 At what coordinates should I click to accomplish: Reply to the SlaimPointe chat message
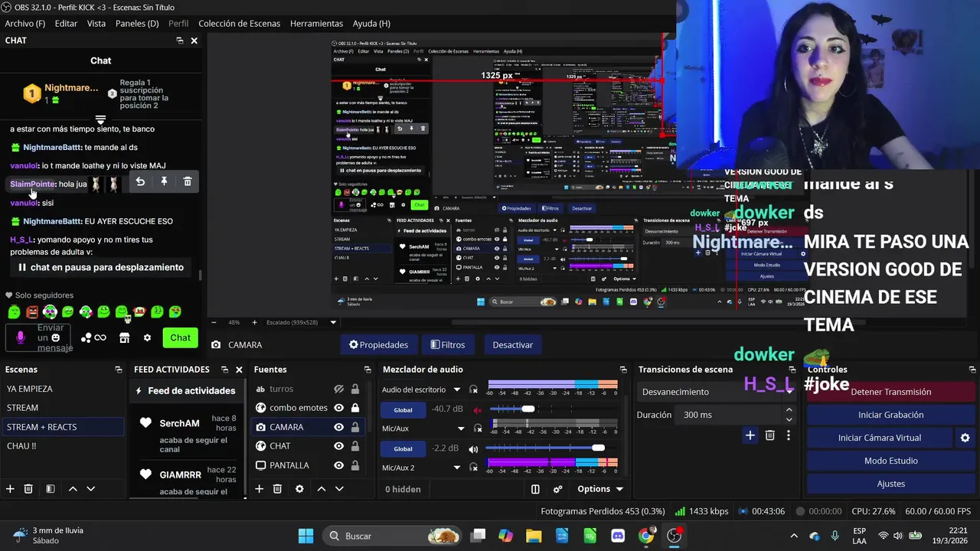tap(140, 181)
